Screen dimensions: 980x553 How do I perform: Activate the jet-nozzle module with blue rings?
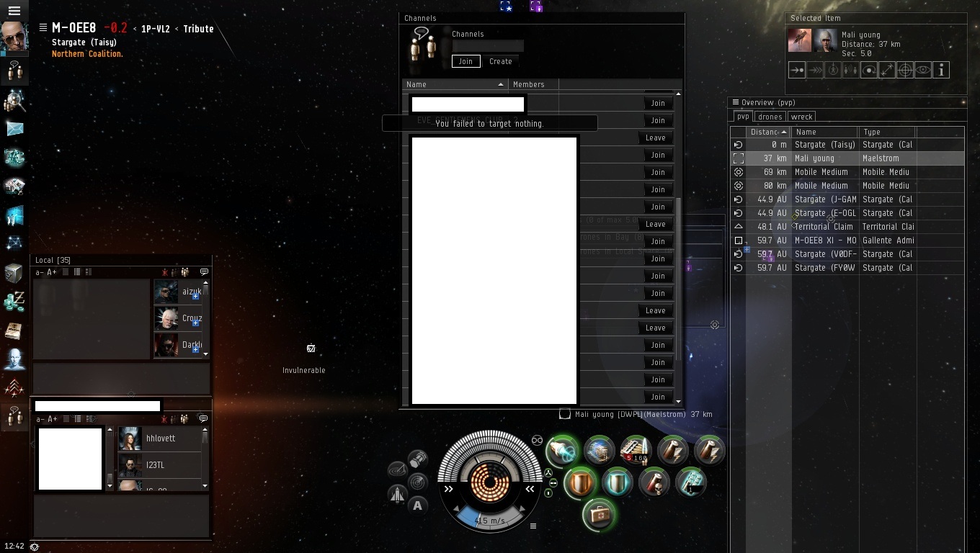click(x=562, y=451)
